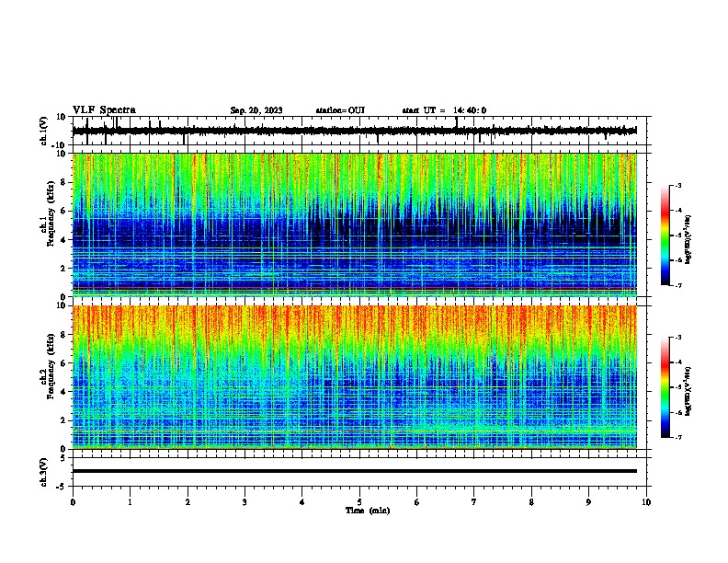728x563 pixels.
Task: Click the "VLF Spectra" plot title
Action: point(104,110)
